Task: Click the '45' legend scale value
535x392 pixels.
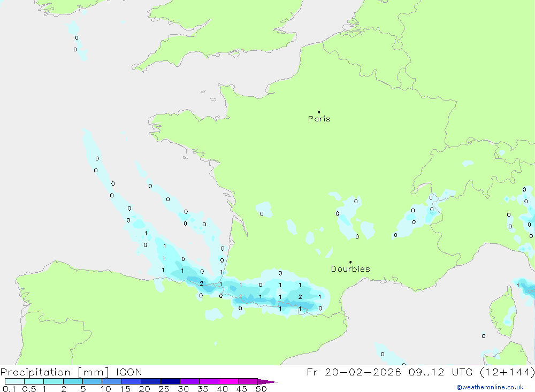Action: click(x=242, y=389)
